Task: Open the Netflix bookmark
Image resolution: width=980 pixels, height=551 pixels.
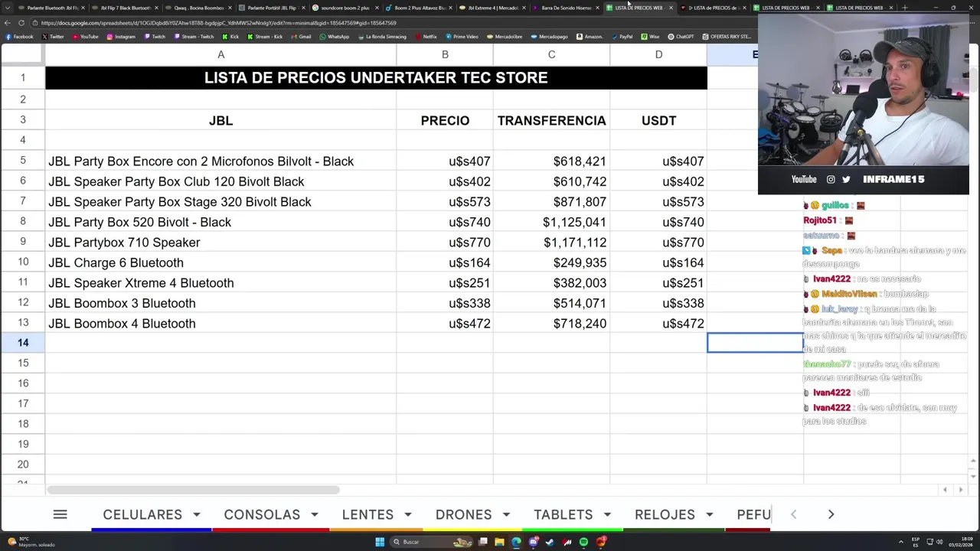Action: tap(426, 37)
